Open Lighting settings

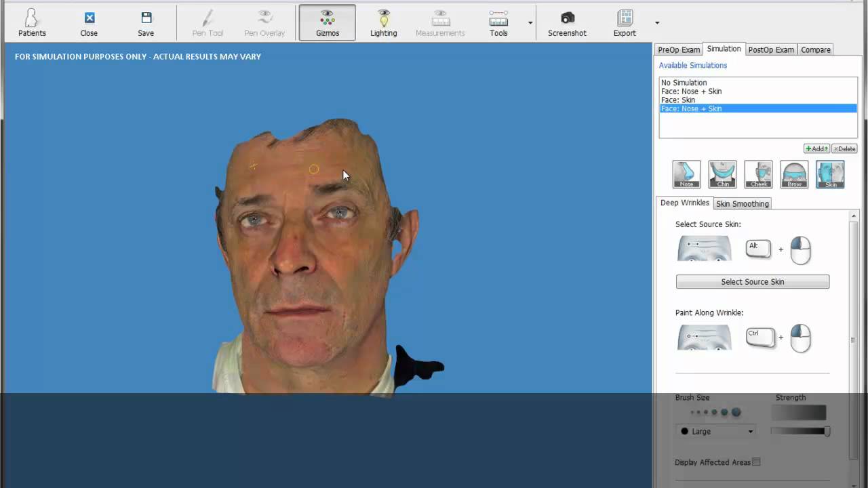tap(384, 23)
